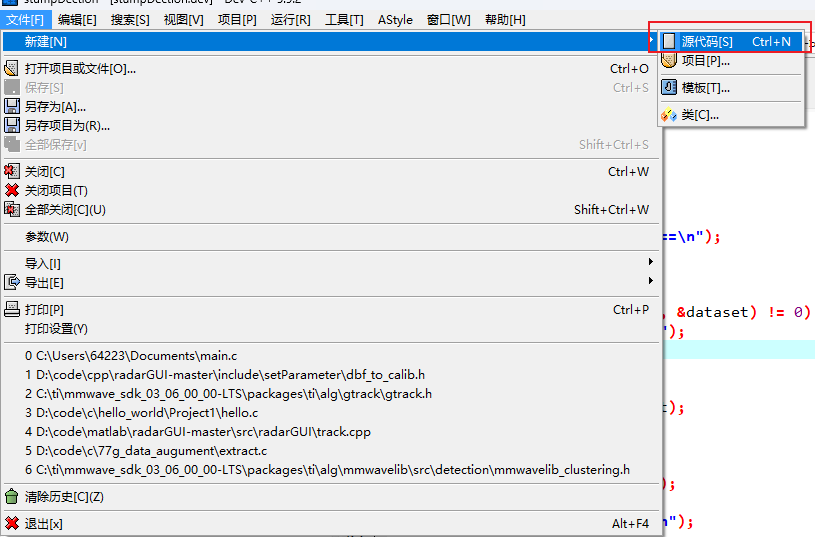Click the red X Exit icon
Image resolution: width=815 pixels, height=537 pixels.
[11, 523]
